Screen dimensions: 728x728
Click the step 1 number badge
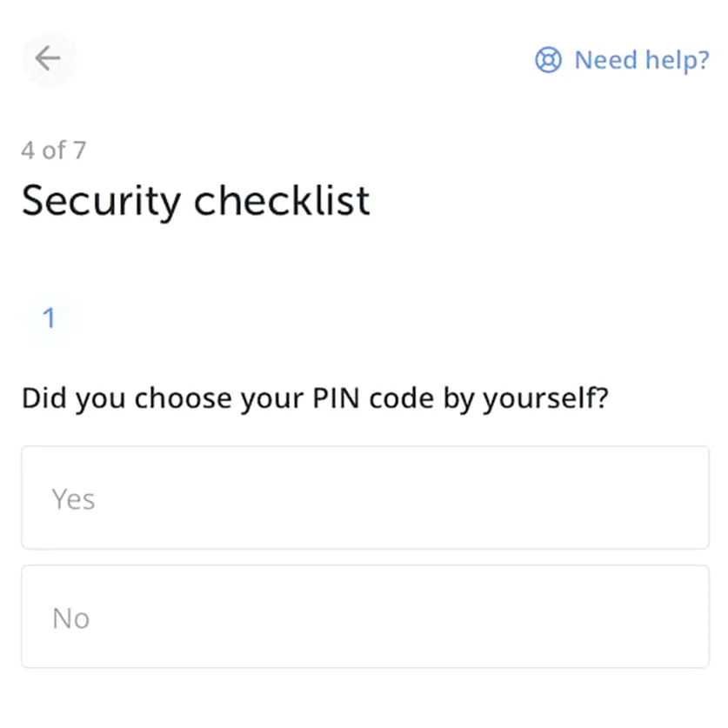click(x=49, y=318)
